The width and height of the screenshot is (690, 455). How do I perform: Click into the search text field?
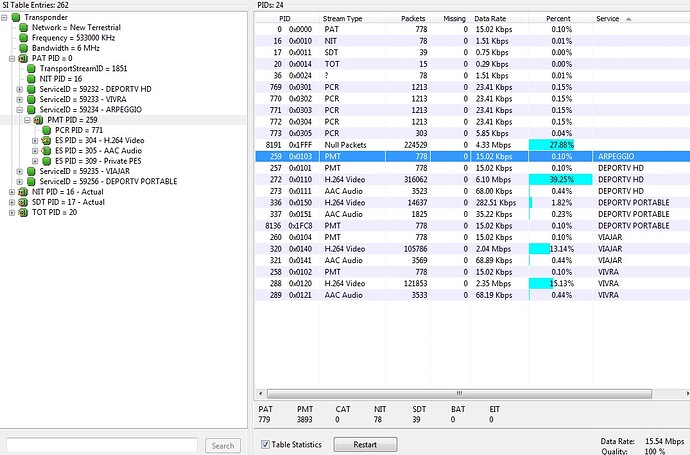click(102, 445)
